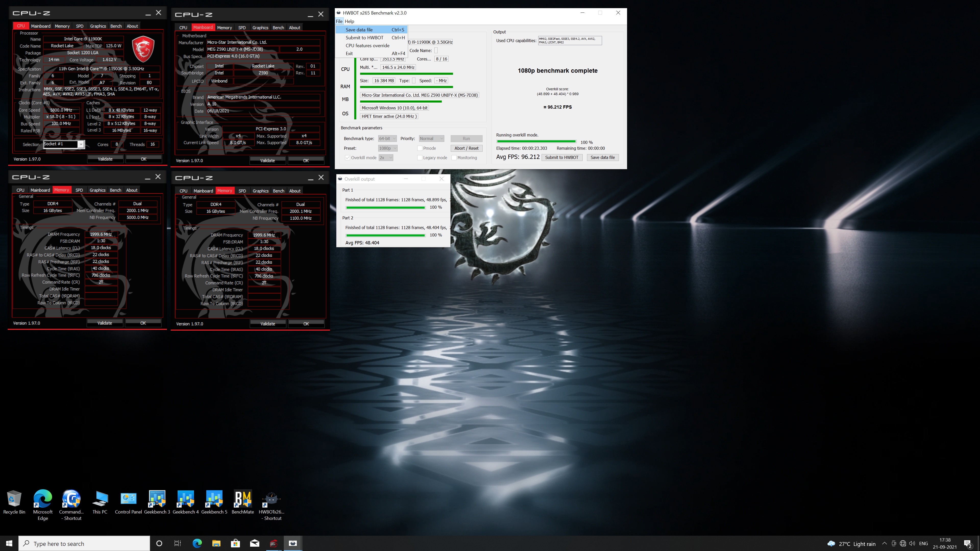This screenshot has height=551, width=980.
Task: Click Used CPU capabilities text box
Action: 570,40
